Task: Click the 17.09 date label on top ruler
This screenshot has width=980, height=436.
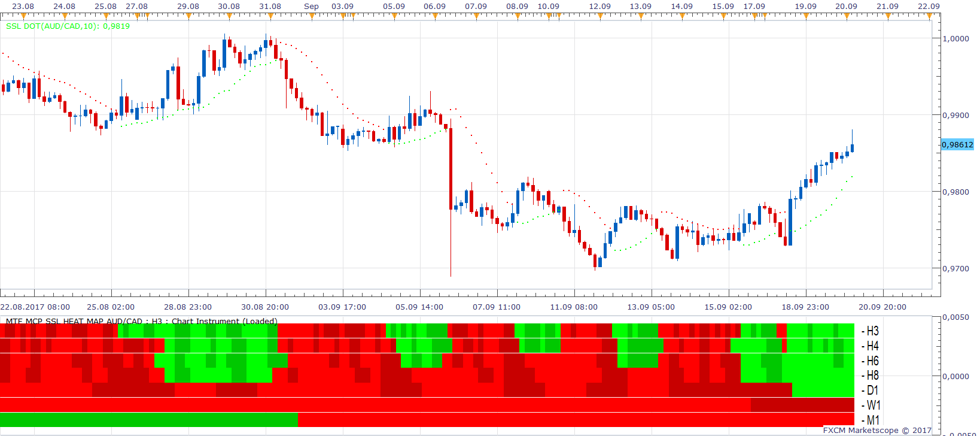Action: [x=754, y=6]
